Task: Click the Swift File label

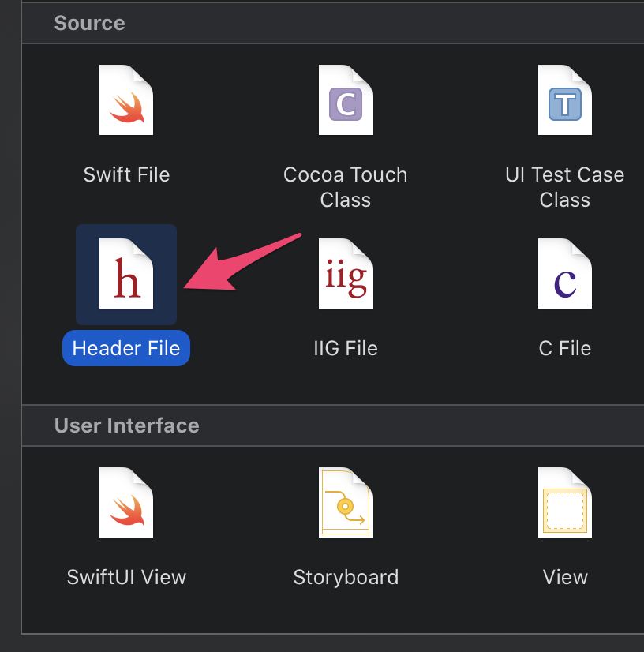Action: click(x=126, y=174)
